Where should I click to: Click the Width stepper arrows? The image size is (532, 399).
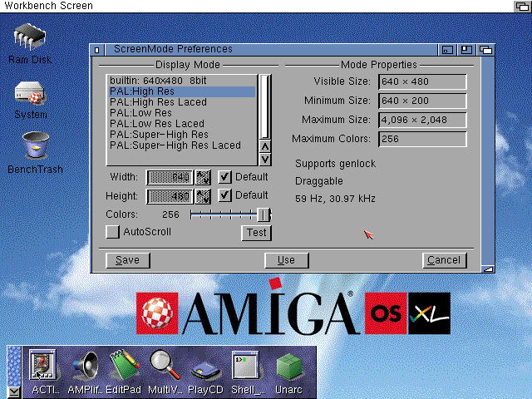tap(203, 177)
